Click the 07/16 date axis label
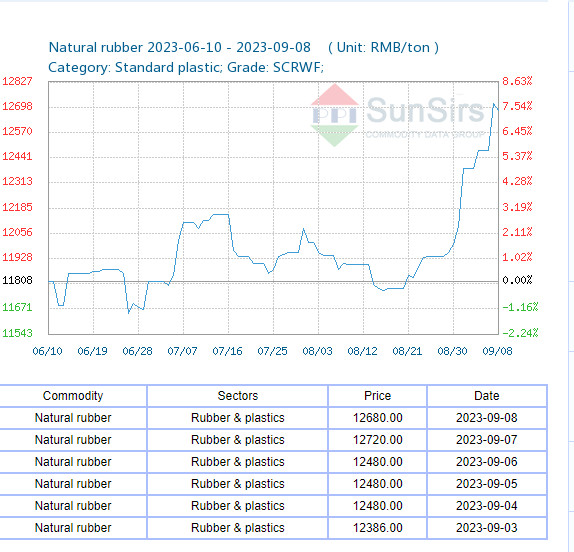Screen dimensions: 574x552 227,351
